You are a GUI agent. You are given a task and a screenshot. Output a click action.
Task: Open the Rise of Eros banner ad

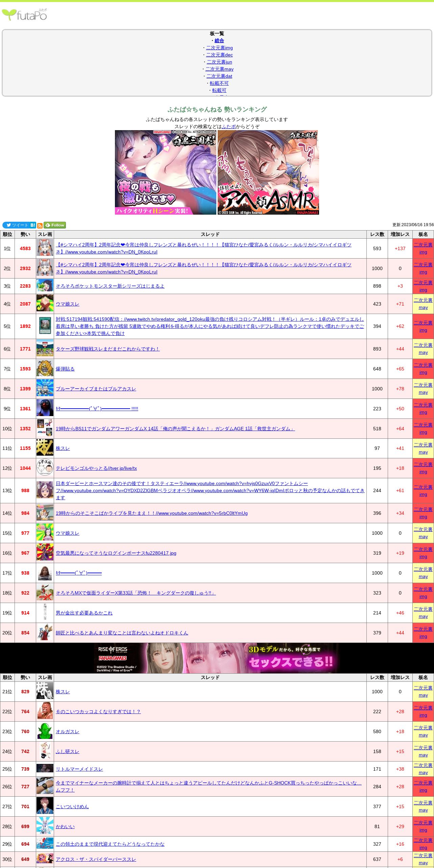coord(217,658)
